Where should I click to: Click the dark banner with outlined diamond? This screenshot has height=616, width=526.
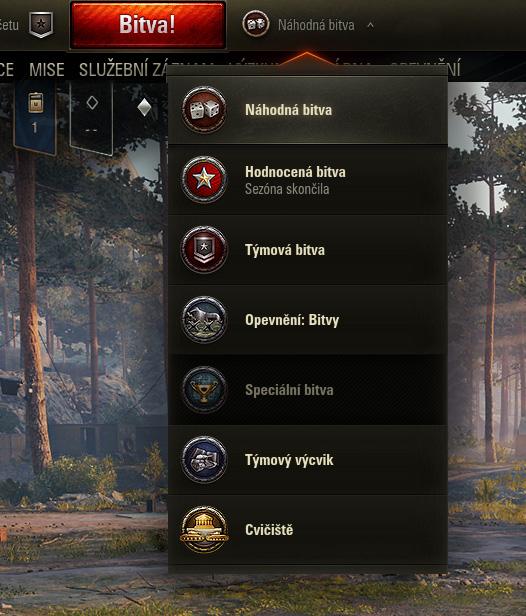pyautogui.click(x=92, y=117)
